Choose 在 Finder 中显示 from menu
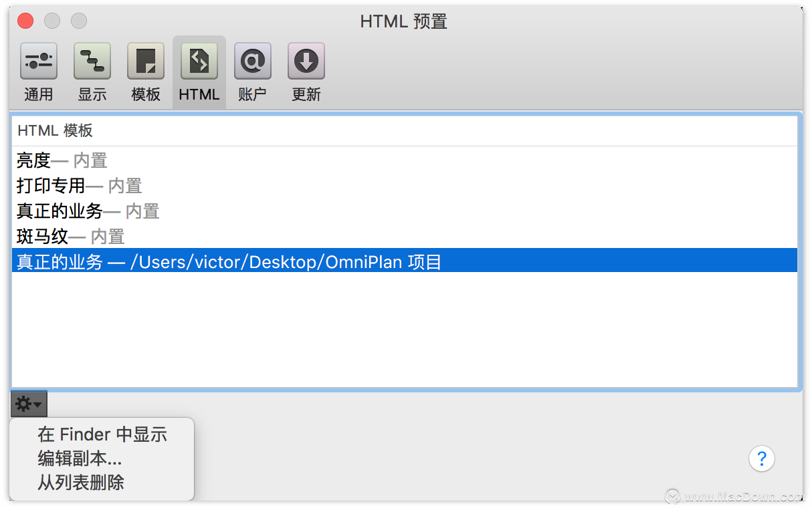Image resolution: width=812 pixels, height=508 pixels. pyautogui.click(x=102, y=434)
